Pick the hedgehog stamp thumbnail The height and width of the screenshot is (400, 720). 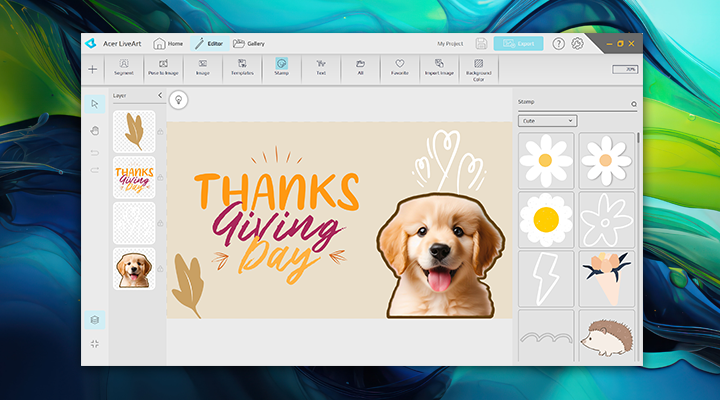[x=606, y=336]
